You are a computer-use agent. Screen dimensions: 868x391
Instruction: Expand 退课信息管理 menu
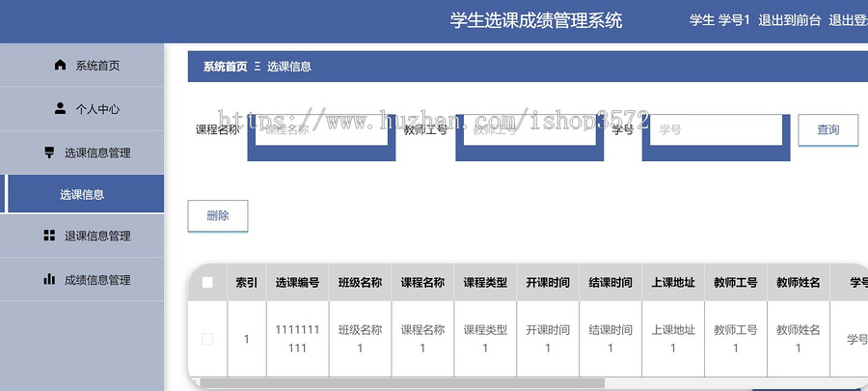point(82,236)
